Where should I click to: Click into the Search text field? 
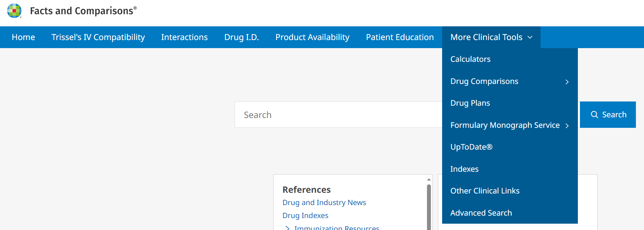tap(338, 115)
